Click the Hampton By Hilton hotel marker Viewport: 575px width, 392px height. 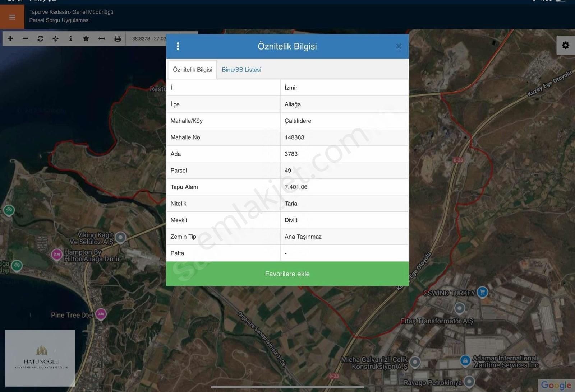(57, 255)
